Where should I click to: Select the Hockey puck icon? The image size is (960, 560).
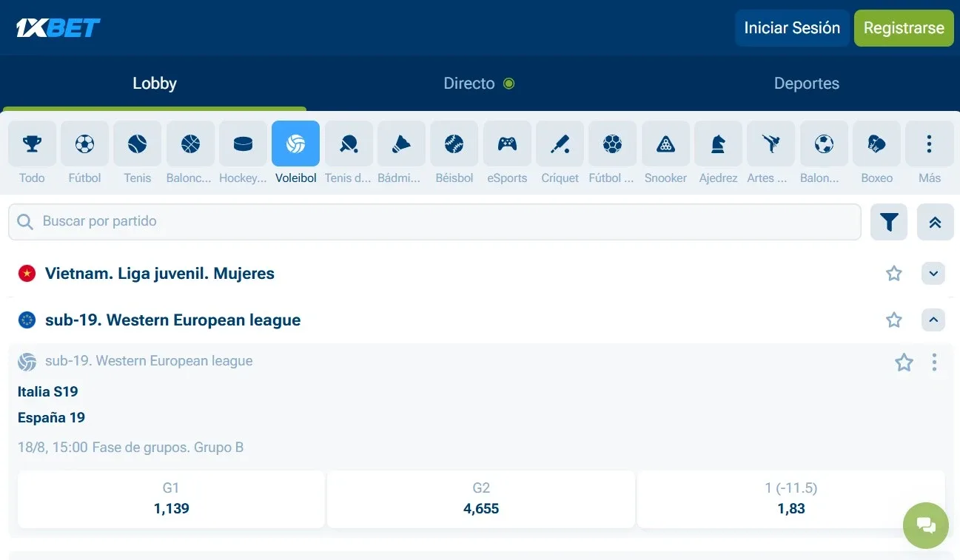click(x=243, y=144)
